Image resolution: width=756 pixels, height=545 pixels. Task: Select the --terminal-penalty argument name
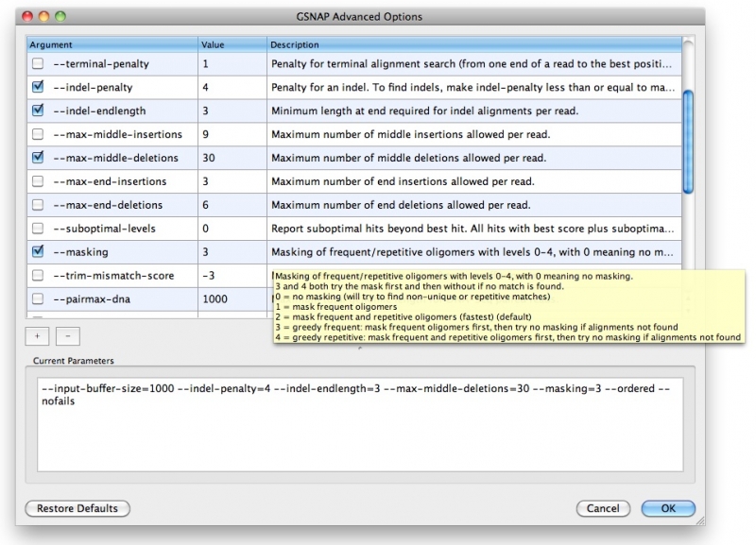tap(101, 63)
